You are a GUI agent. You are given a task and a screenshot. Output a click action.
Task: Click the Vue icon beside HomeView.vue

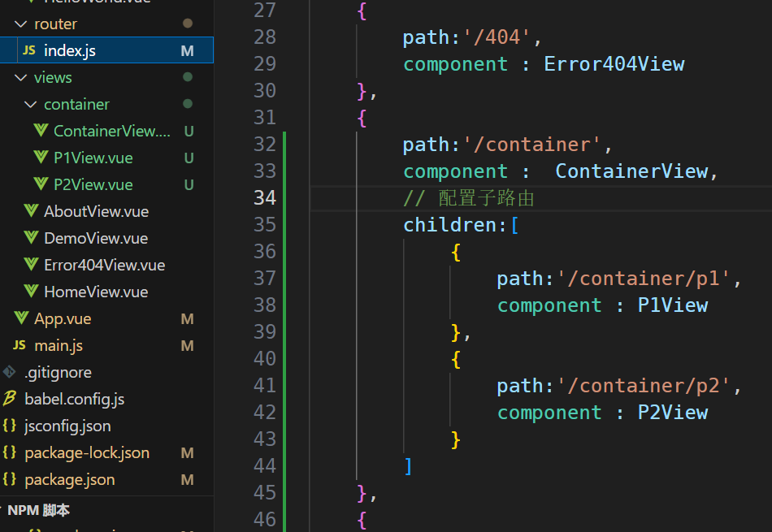tap(31, 292)
